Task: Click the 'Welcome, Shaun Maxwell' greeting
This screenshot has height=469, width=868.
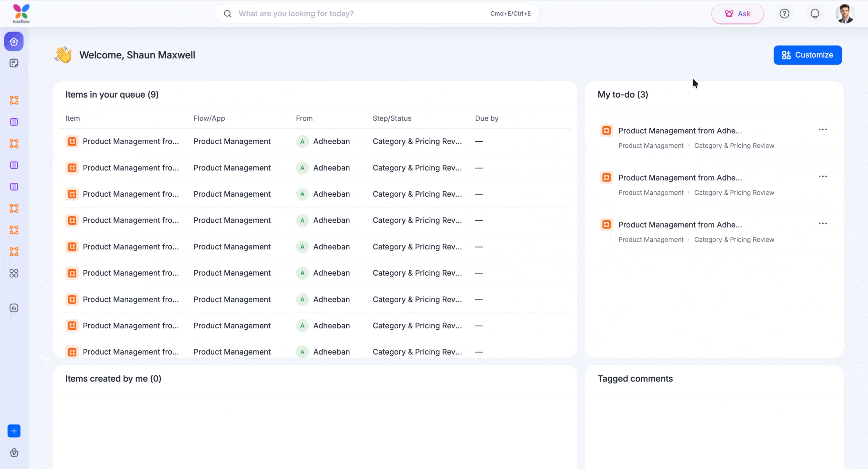Action: 137,55
